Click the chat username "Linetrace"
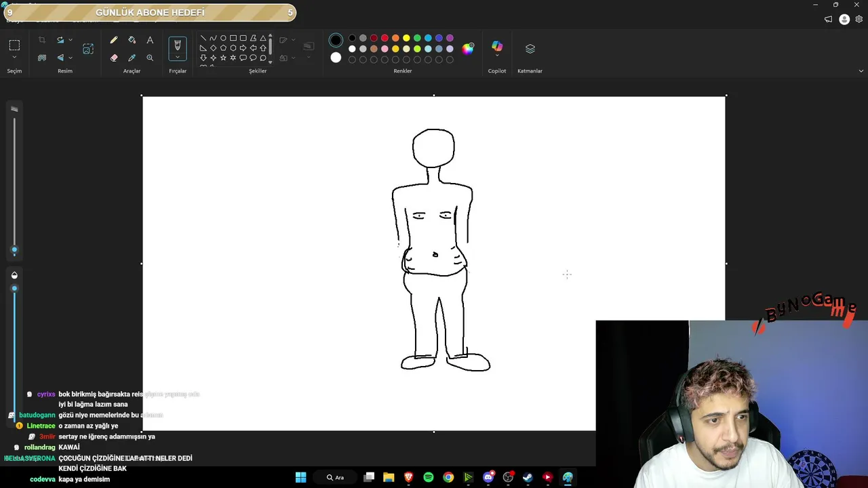 click(x=41, y=426)
